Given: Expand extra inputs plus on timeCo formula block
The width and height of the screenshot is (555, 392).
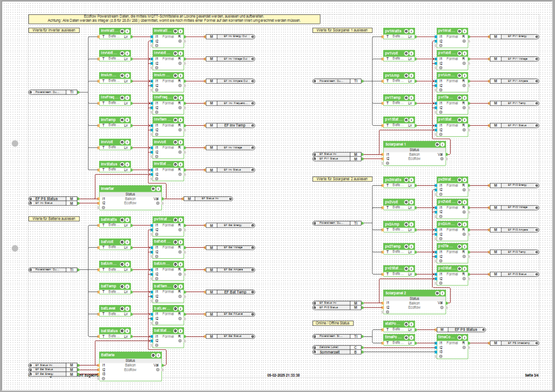Looking at the screenshot, I should (441, 356).
